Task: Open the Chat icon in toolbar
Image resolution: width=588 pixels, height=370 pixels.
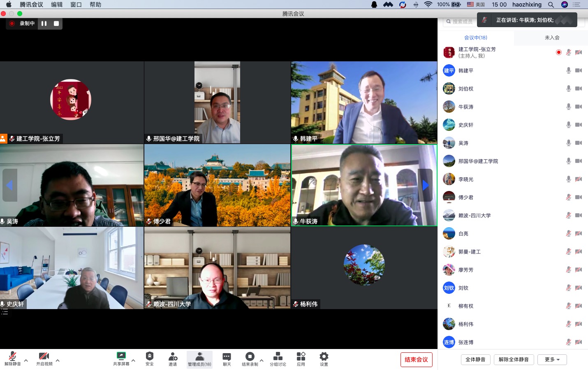Action: tap(227, 356)
